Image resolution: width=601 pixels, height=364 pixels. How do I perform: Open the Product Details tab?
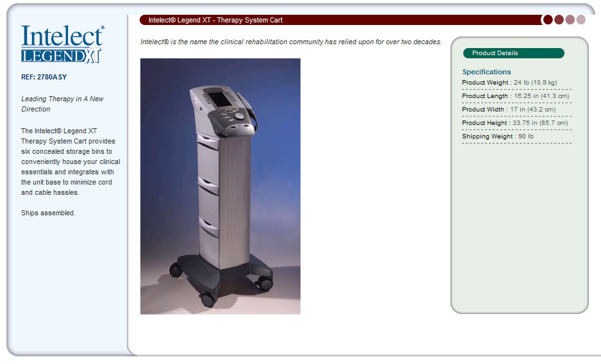coord(514,53)
